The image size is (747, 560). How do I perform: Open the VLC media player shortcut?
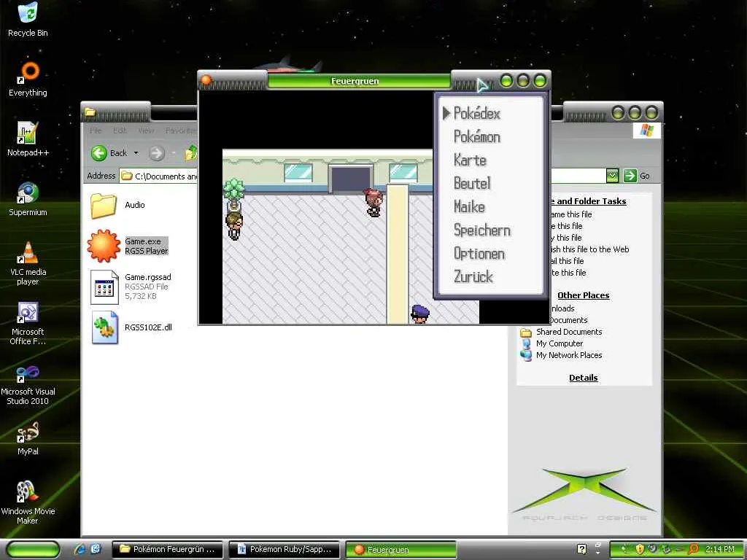tap(28, 263)
